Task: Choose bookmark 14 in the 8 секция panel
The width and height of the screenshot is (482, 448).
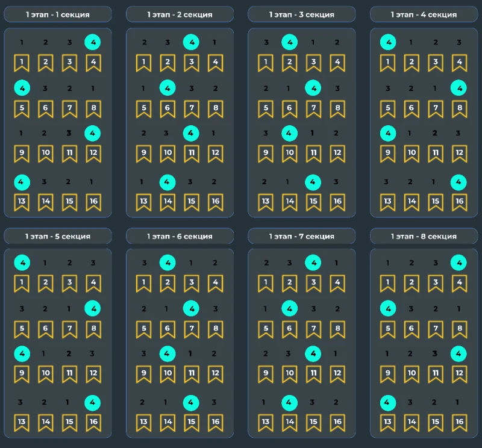Action: point(412,423)
